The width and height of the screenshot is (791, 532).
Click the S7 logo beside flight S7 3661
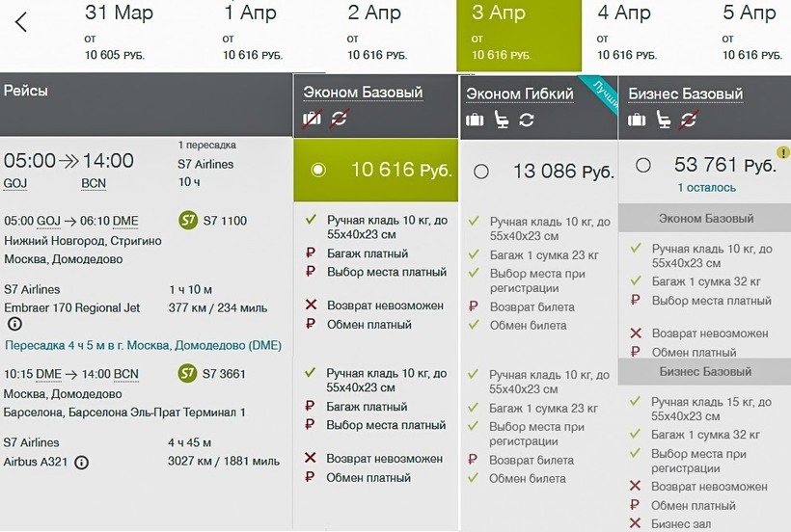[x=188, y=374]
